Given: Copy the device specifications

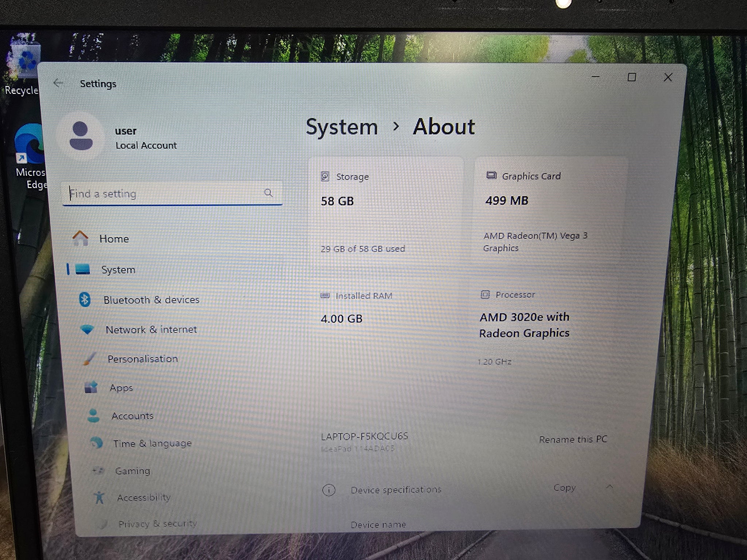Looking at the screenshot, I should coord(564,488).
